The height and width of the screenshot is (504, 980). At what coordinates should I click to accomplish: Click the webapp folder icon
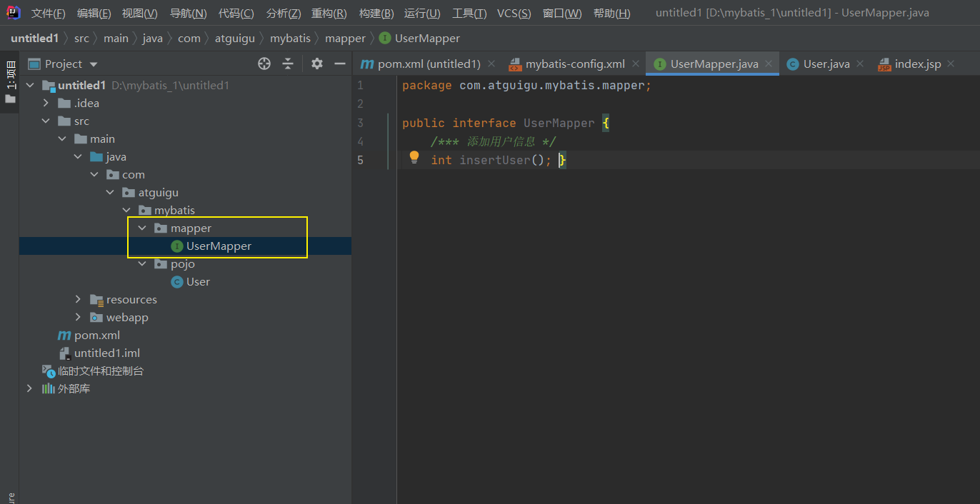[x=96, y=318]
